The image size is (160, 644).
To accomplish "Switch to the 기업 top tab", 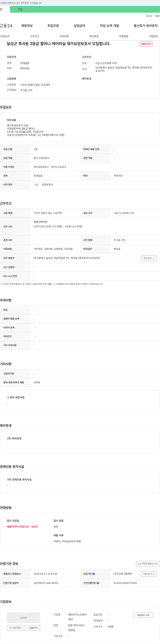I will point(20,9).
